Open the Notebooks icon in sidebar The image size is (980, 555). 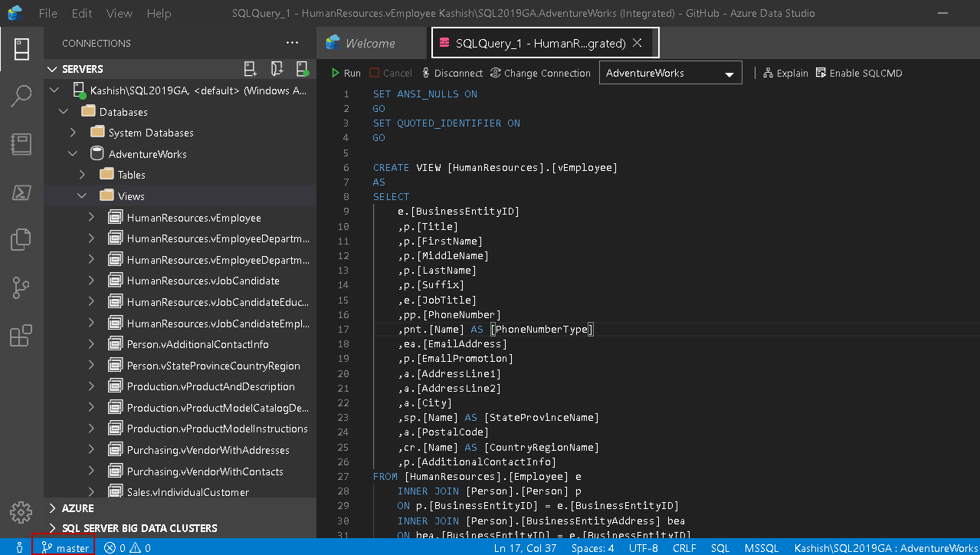(21, 144)
